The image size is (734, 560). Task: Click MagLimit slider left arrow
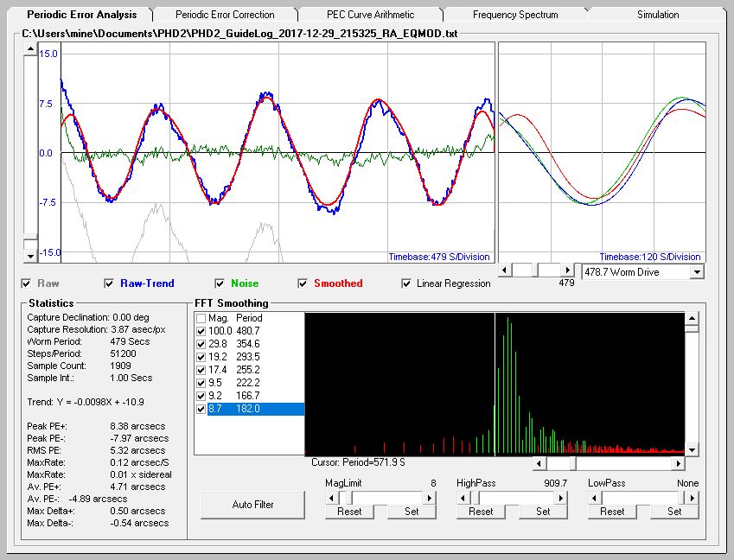click(x=330, y=498)
